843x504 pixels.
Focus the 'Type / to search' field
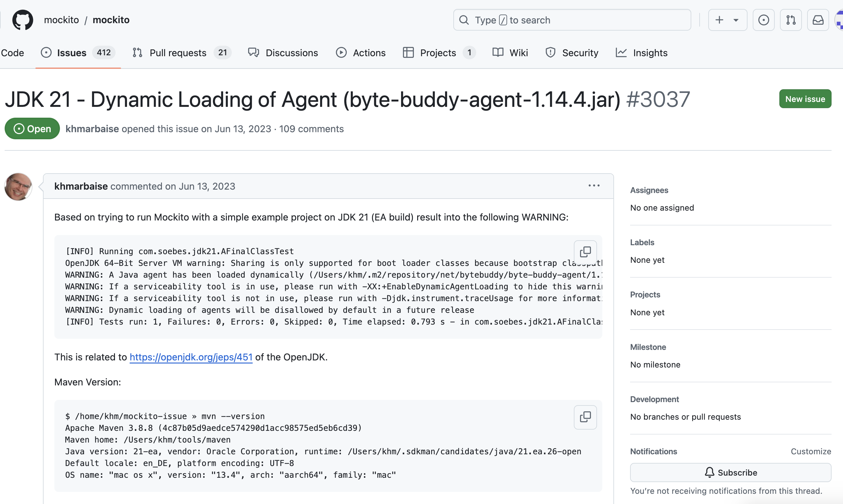click(x=572, y=20)
